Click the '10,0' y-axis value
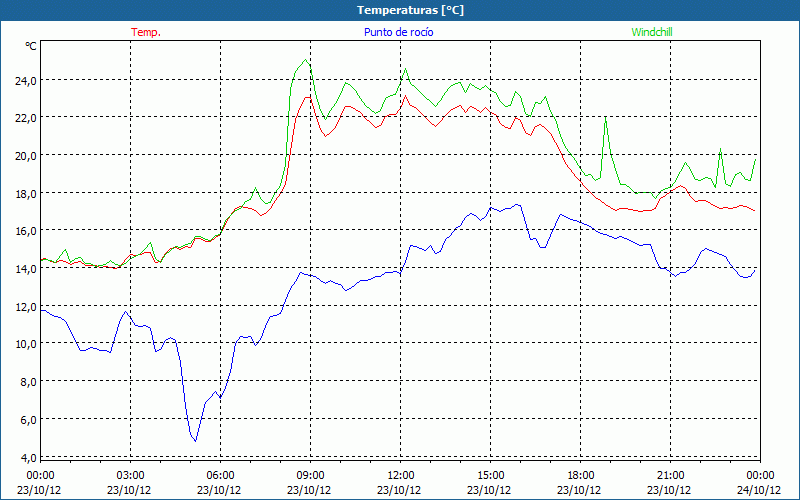 28,344
